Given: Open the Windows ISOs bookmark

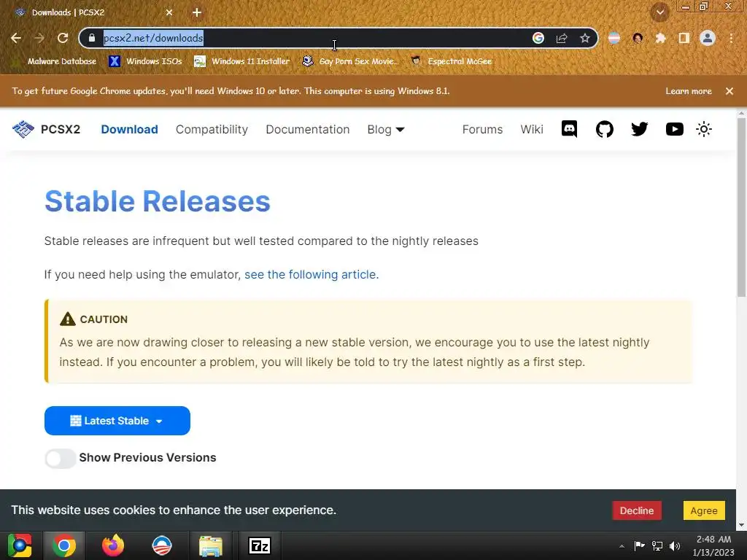Looking at the screenshot, I should [145, 61].
